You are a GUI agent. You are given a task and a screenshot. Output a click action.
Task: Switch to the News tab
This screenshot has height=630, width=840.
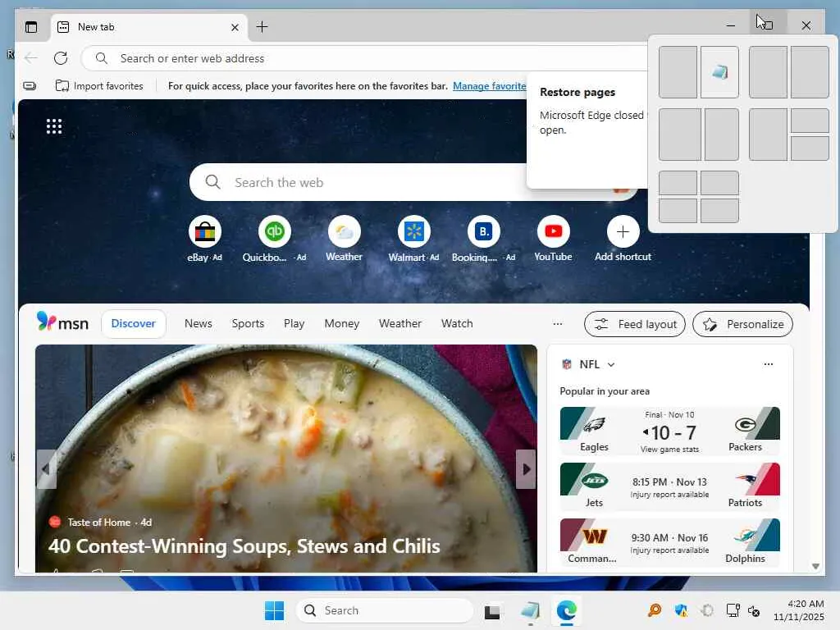point(199,323)
